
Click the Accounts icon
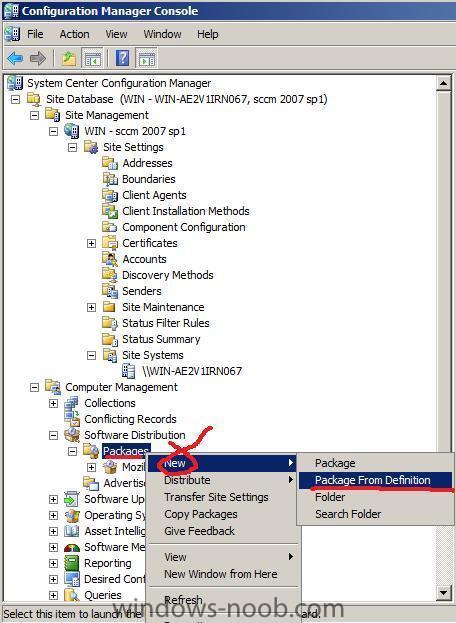pos(110,259)
